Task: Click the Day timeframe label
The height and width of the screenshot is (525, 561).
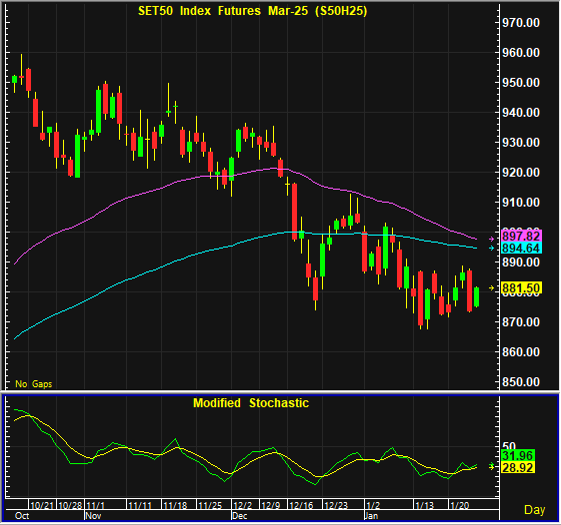Action: [535, 510]
